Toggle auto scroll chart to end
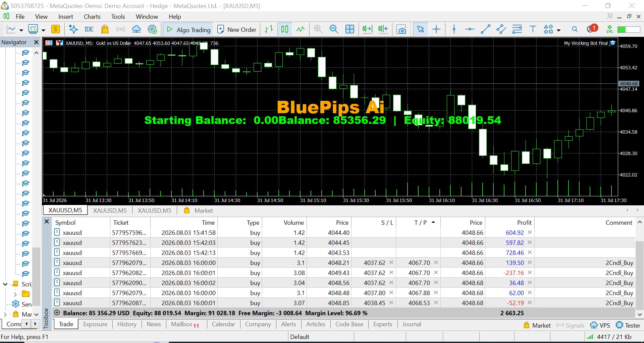Image resolution: width=644 pixels, height=343 pixels. (367, 29)
